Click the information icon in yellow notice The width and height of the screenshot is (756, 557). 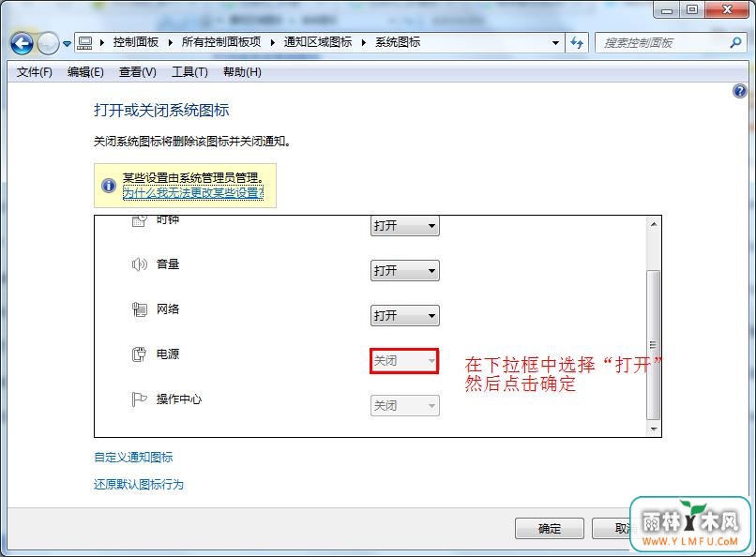point(109,186)
